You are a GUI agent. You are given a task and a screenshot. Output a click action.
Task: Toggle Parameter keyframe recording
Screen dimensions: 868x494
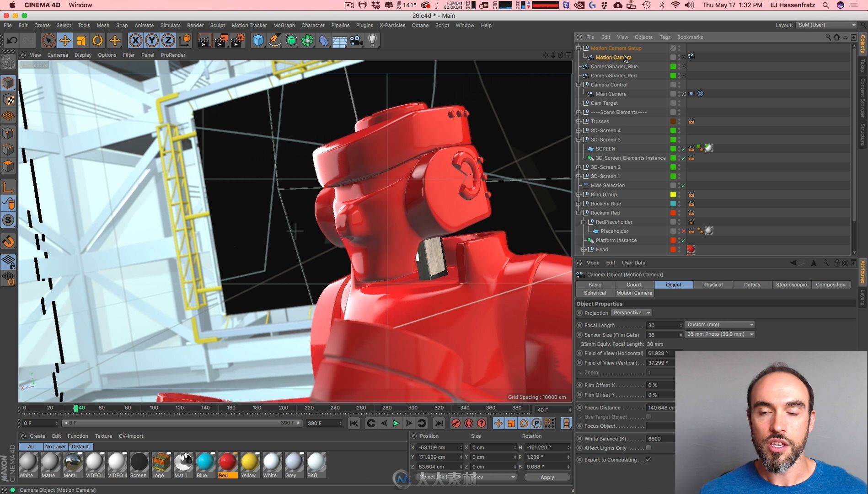[x=537, y=424]
